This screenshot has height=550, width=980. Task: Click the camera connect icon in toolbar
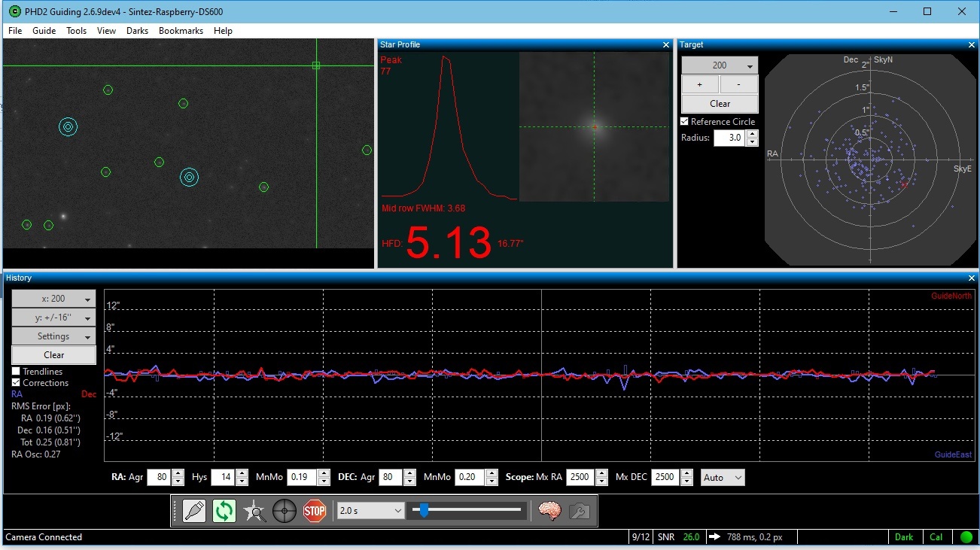(x=194, y=512)
